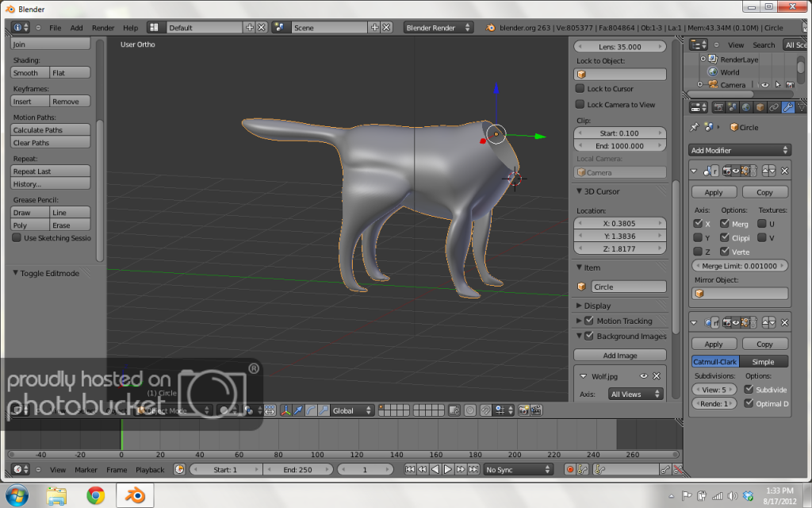Uncheck the Mirror X axis checkbox
The width and height of the screenshot is (812, 508).
point(698,223)
